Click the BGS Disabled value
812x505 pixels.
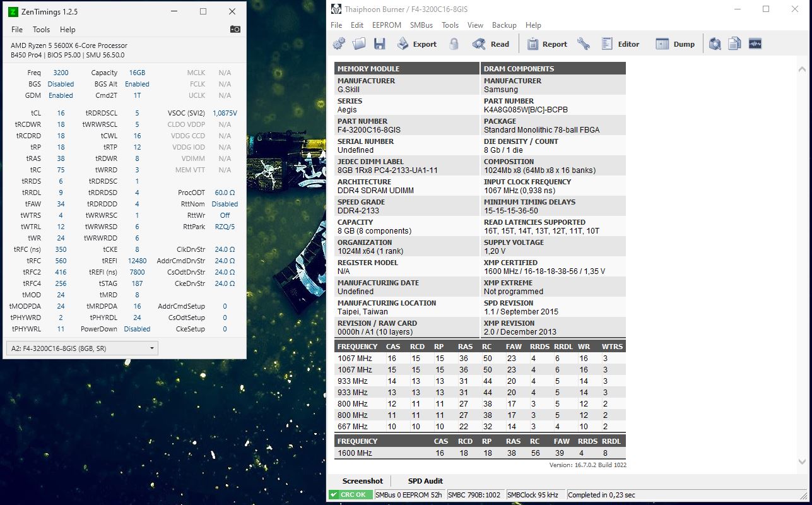61,84
